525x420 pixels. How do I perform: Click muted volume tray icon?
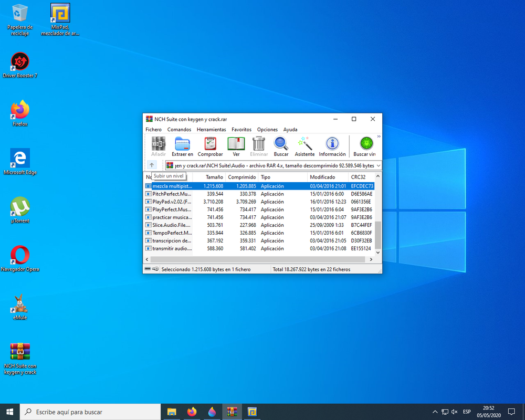[454, 412]
